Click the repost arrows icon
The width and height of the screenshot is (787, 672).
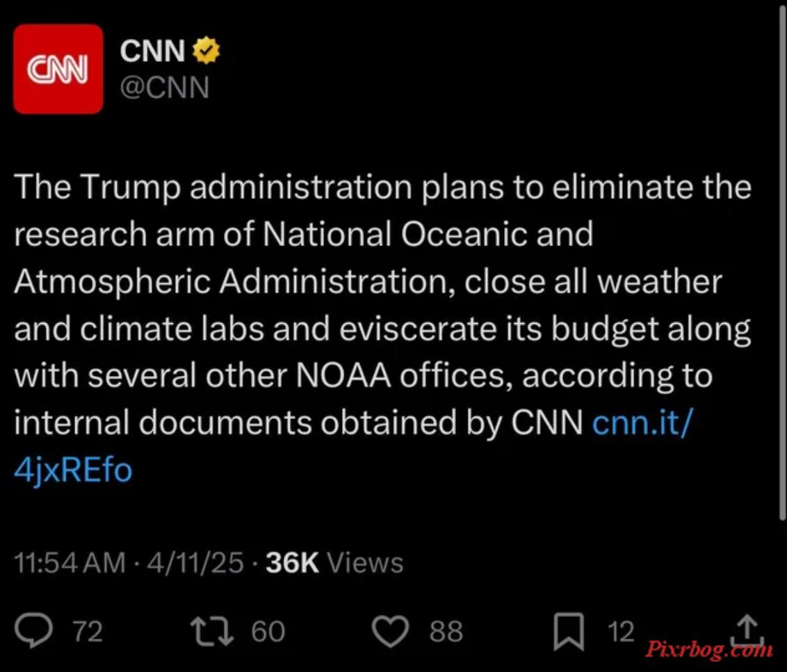pos(212,631)
